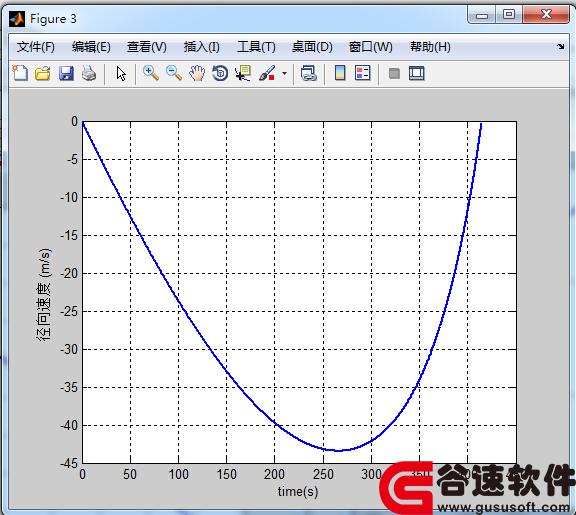
Task: Open the 文件(F) menu
Action: [x=36, y=47]
